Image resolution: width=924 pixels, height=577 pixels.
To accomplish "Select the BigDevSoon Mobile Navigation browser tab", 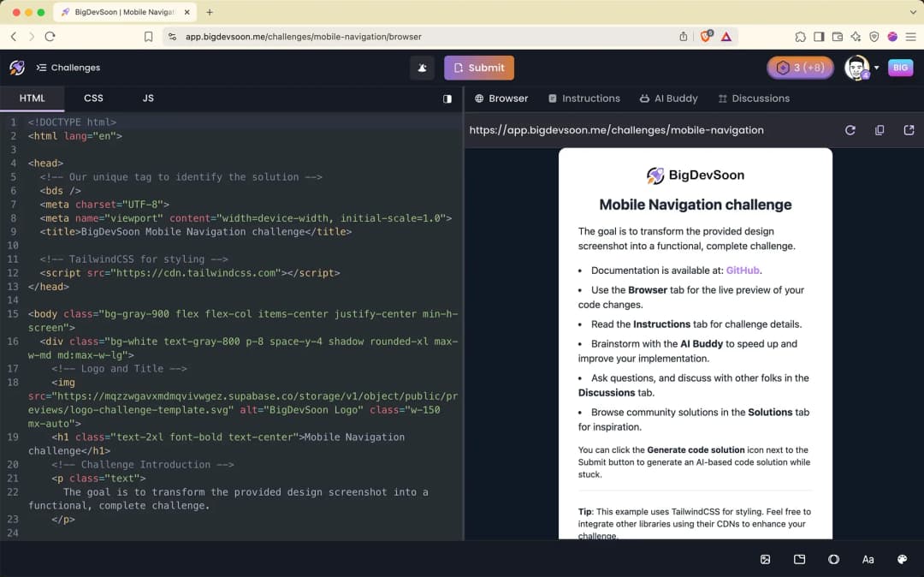I will point(125,12).
